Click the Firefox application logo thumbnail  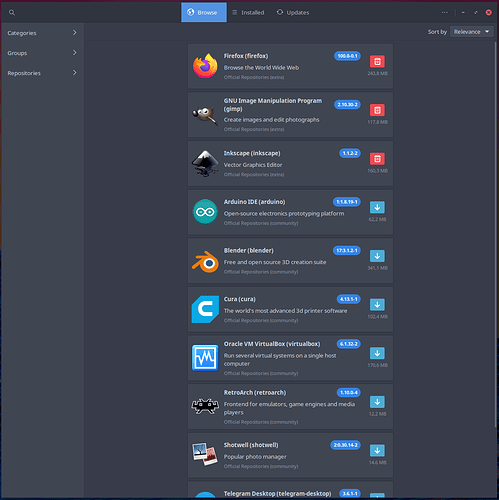click(205, 66)
